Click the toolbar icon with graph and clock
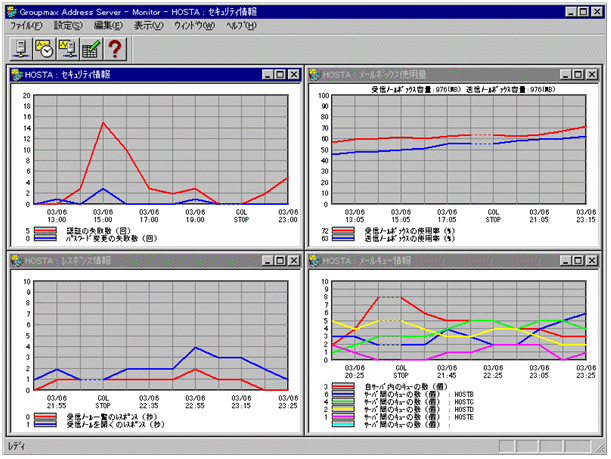 click(44, 48)
